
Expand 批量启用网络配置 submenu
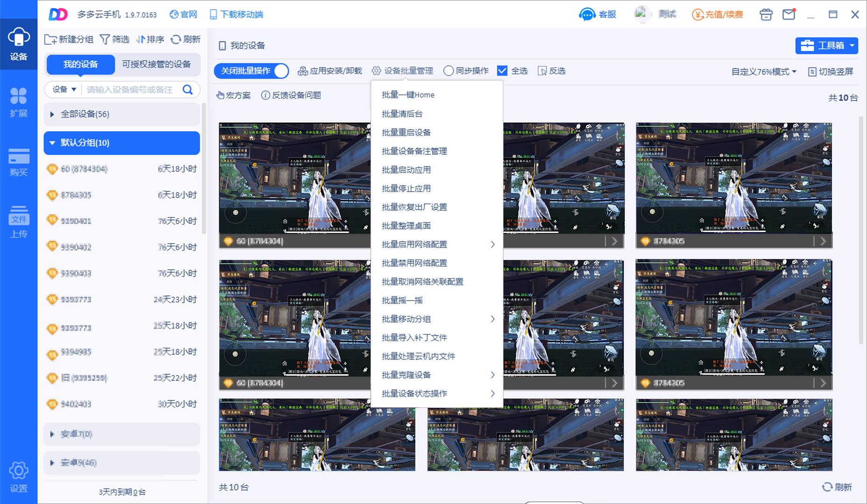437,245
